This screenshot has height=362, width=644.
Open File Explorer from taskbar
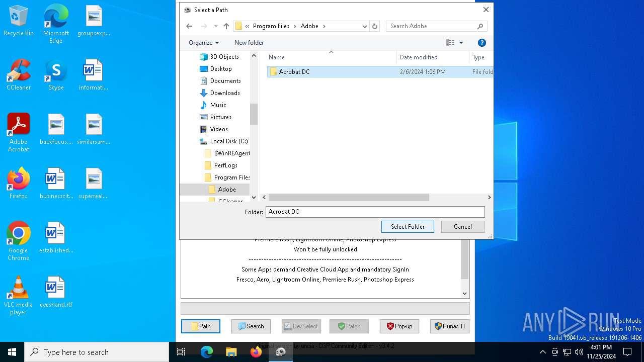231,352
